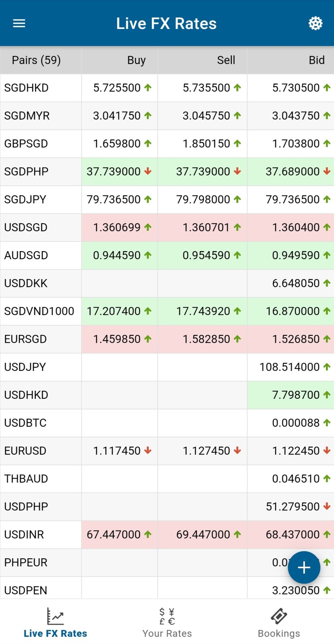The width and height of the screenshot is (334, 644).
Task: Tap the blue plus floating button
Action: (304, 567)
